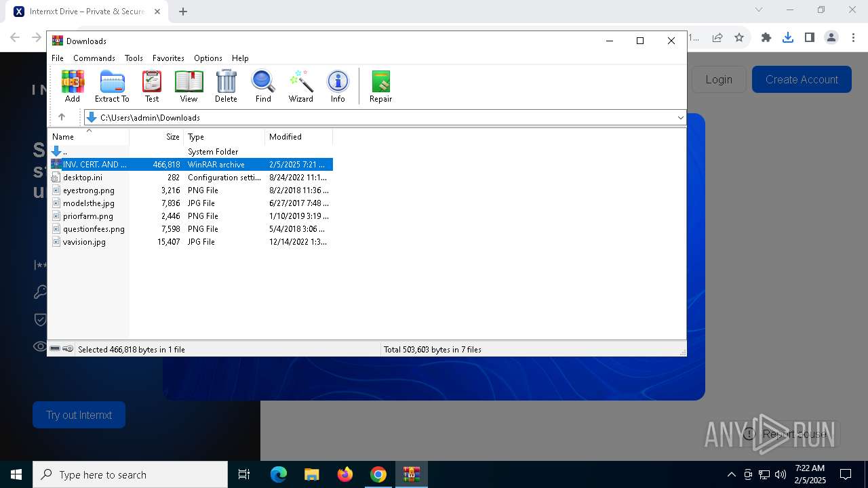Select the Internxt Drive browser tab
Screen dimensions: 868x488
(87, 12)
